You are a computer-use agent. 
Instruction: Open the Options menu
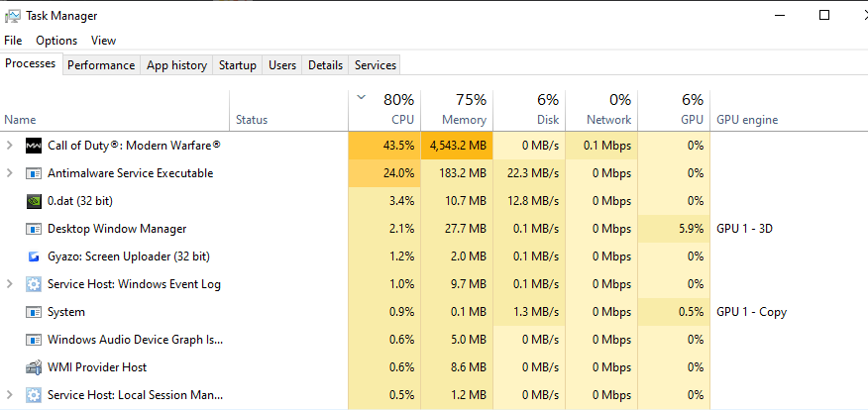pyautogui.click(x=56, y=41)
